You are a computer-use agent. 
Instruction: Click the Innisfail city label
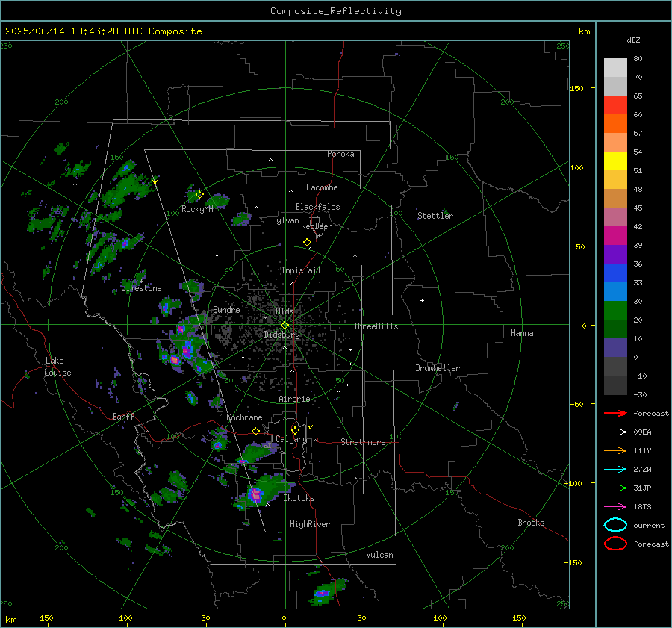pyautogui.click(x=301, y=270)
